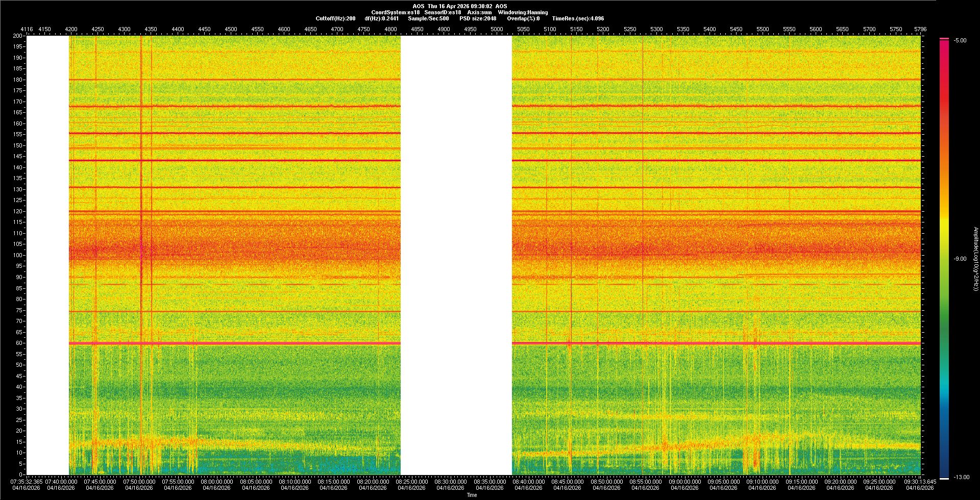
Task: Click the -13.00 label below the colorbar
Action: coord(961,478)
